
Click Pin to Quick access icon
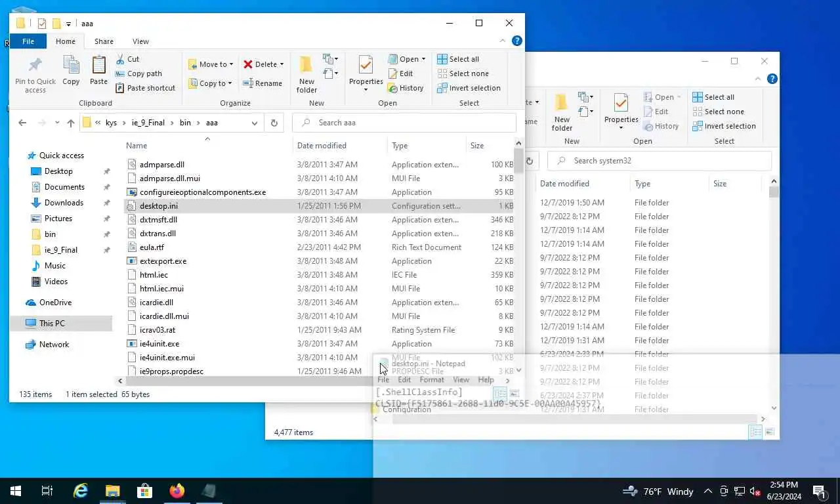[x=35, y=73]
